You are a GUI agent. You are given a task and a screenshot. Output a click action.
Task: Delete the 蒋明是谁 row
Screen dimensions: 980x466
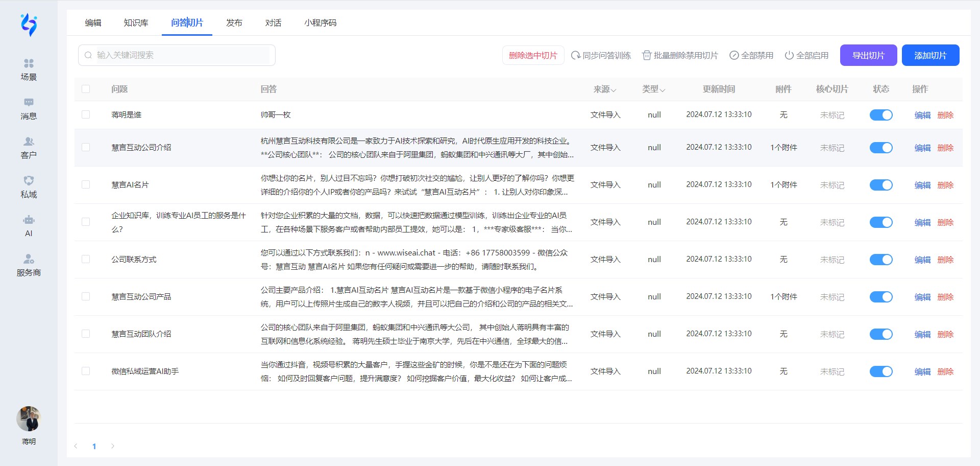(x=945, y=115)
